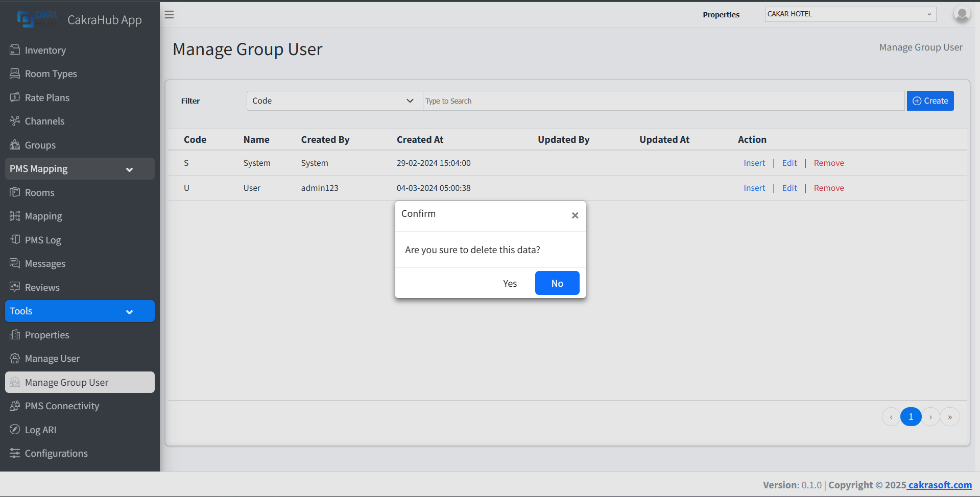Open the Code filter dropdown

click(x=334, y=101)
